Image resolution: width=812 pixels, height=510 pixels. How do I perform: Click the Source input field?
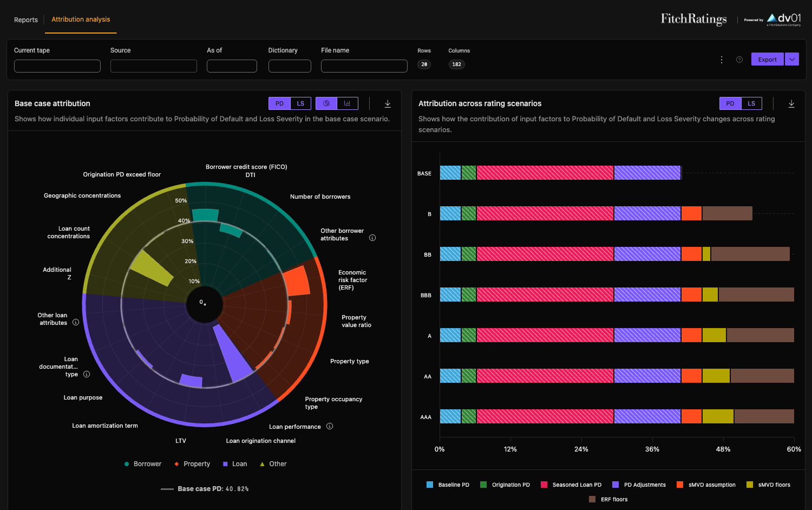coord(154,66)
